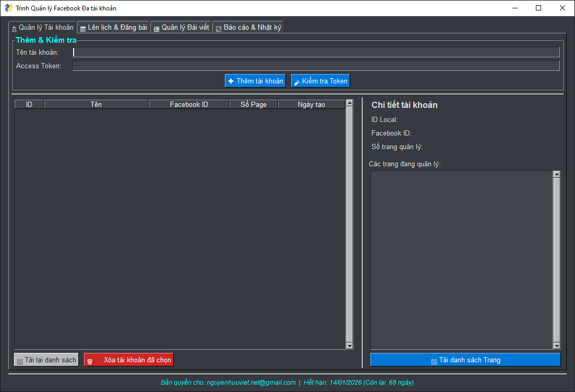Click managed pages list scrollbar down arrow

pos(557,346)
